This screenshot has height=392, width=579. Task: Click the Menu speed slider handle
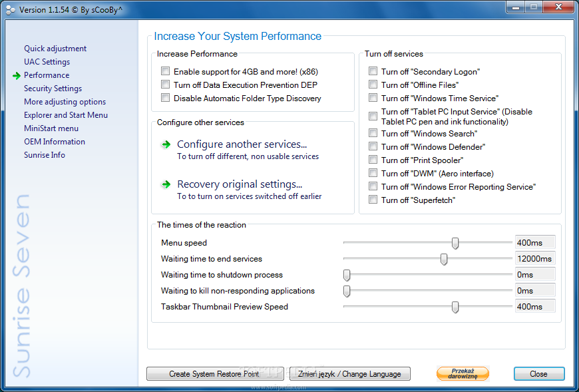[455, 243]
